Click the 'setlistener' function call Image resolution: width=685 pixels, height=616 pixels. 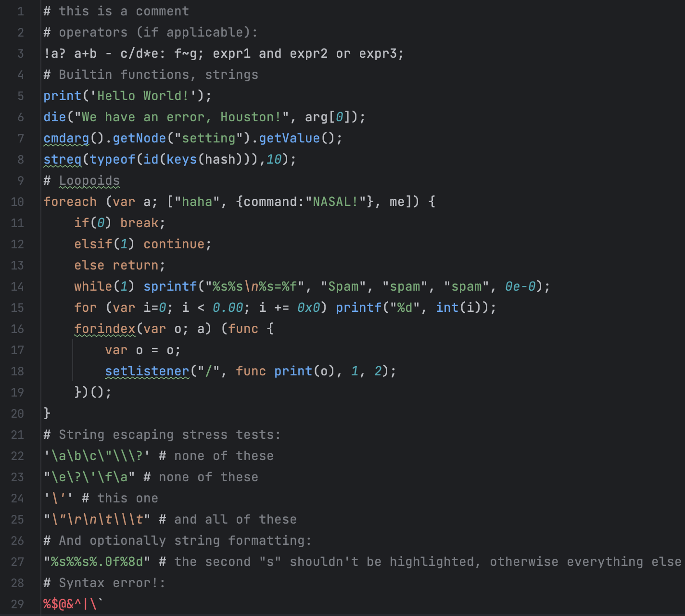[x=147, y=371]
